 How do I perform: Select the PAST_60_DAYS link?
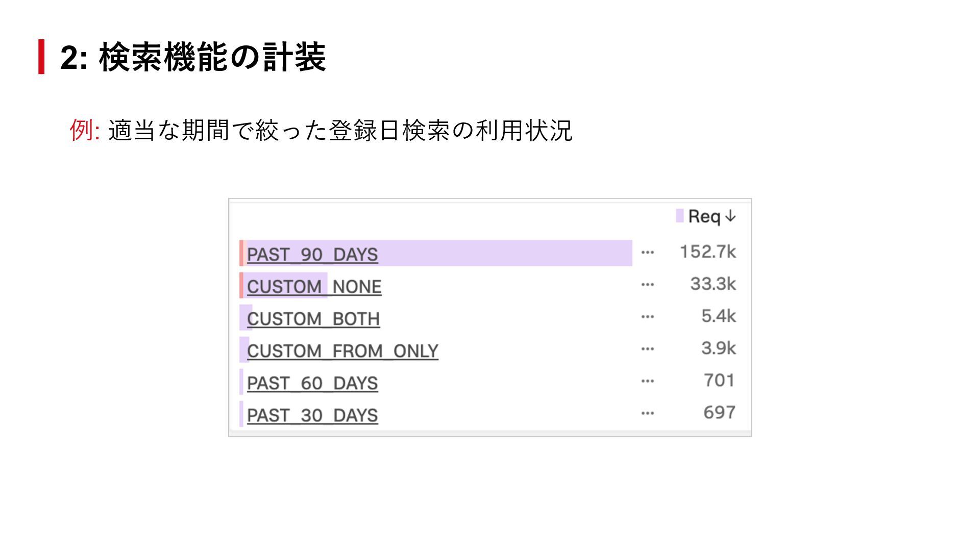coord(312,383)
